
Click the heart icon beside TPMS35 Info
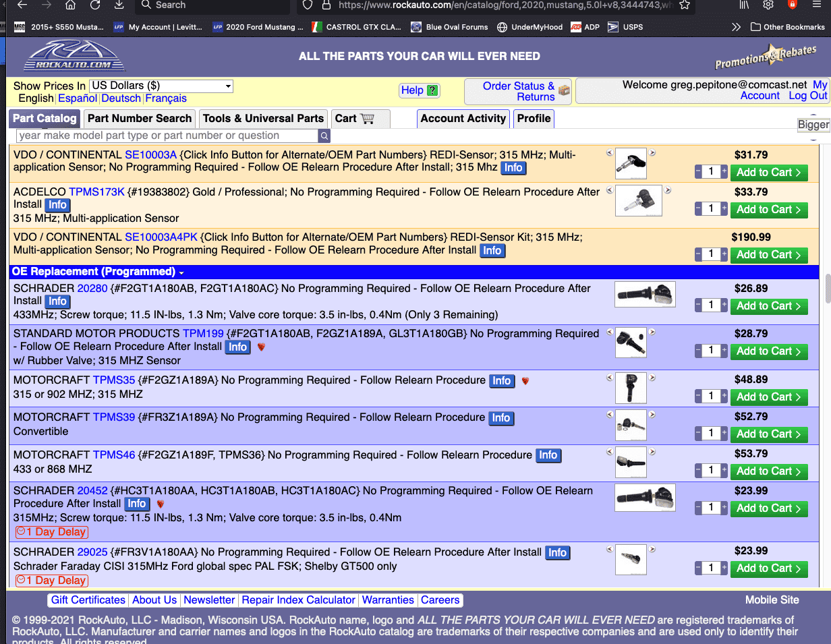[x=525, y=381]
